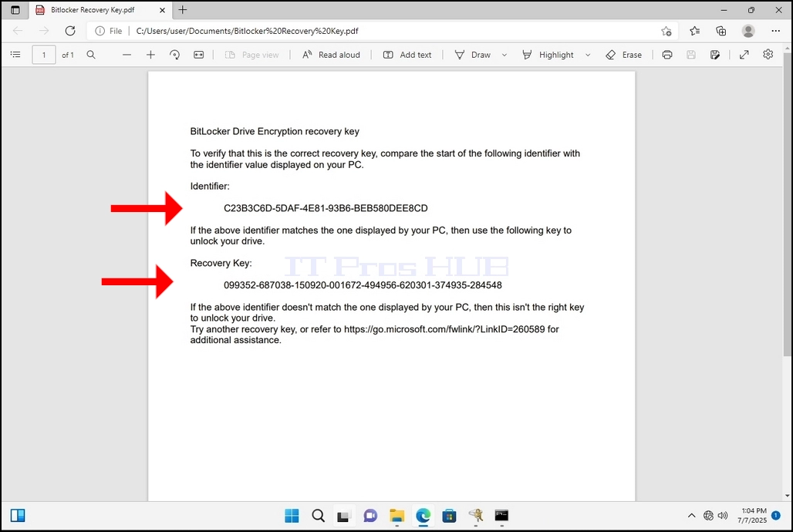Click the address bar file path
This screenshot has height=532, width=793.
click(247, 31)
